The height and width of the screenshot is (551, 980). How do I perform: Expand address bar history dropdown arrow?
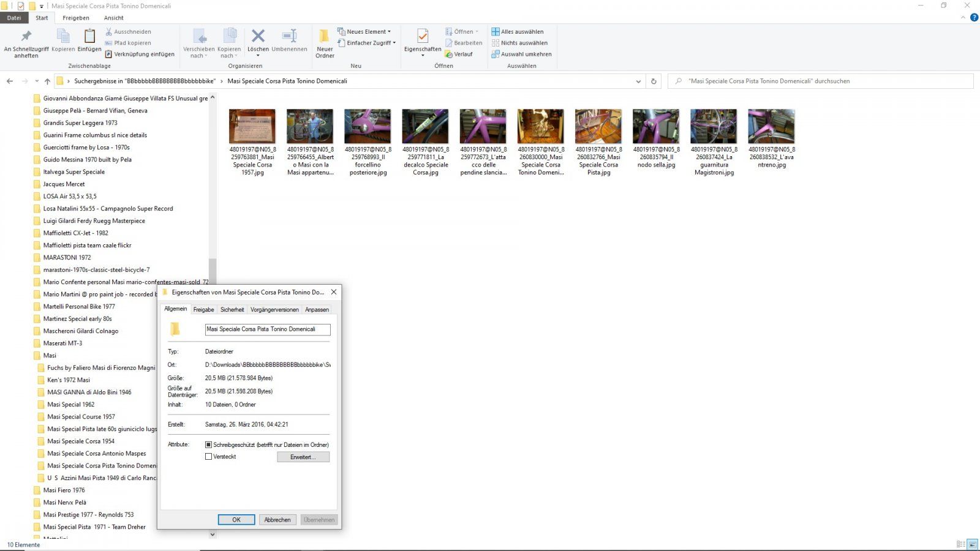coord(638,81)
